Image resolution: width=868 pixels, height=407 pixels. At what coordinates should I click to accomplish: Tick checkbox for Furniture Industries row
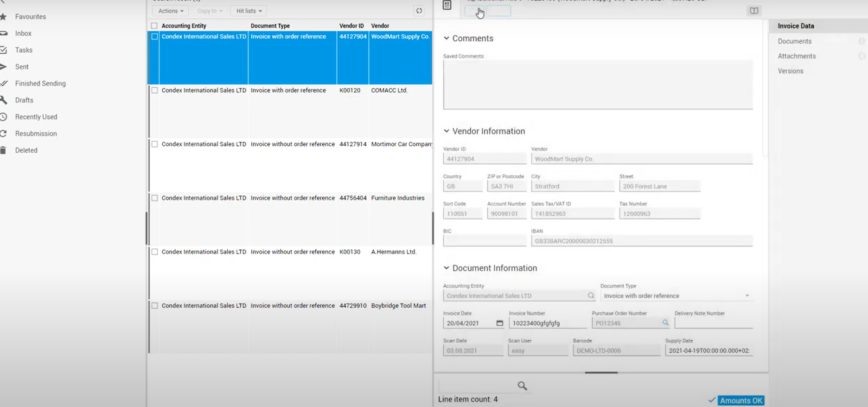click(x=154, y=198)
